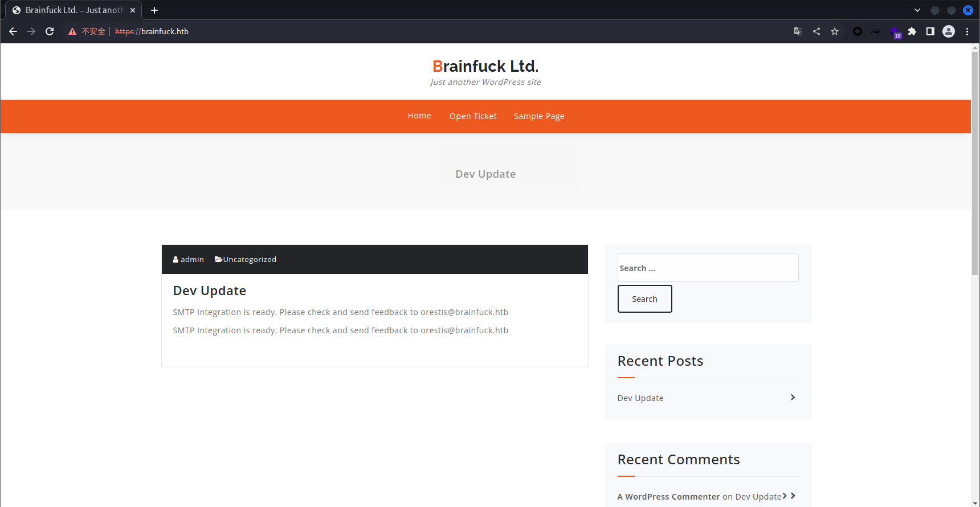Open A WordPress Commenter link
This screenshot has width=980, height=507.
(668, 497)
